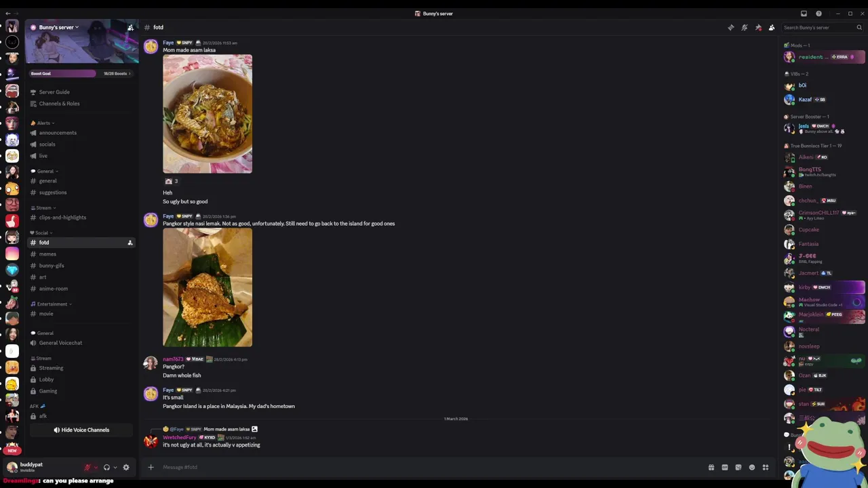Click the reaction with count 3
The image size is (868, 488).
[171, 182]
